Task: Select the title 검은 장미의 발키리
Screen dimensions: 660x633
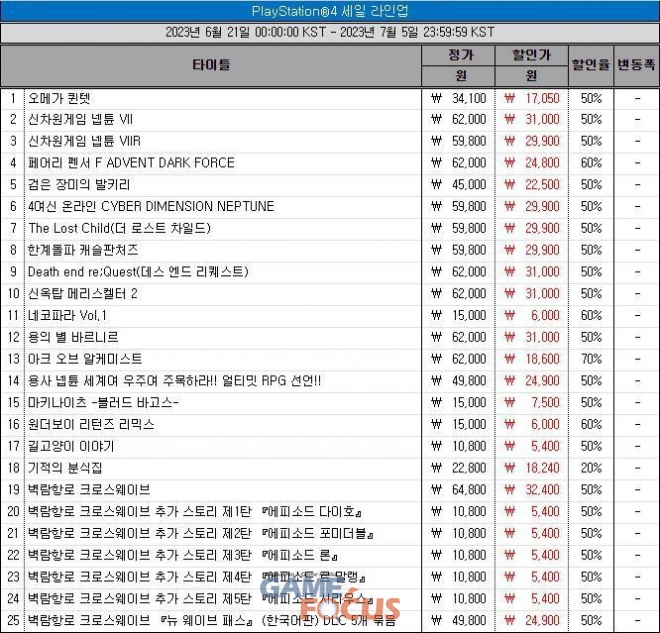Action: click(79, 185)
